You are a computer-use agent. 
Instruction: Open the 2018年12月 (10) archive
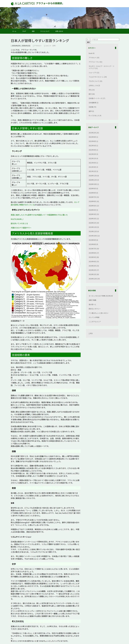point(94,279)
